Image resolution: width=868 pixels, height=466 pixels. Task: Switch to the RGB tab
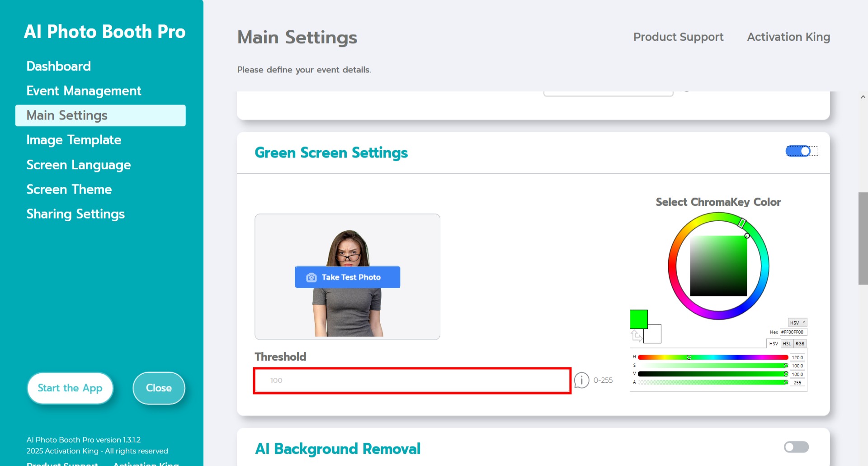[x=800, y=344]
